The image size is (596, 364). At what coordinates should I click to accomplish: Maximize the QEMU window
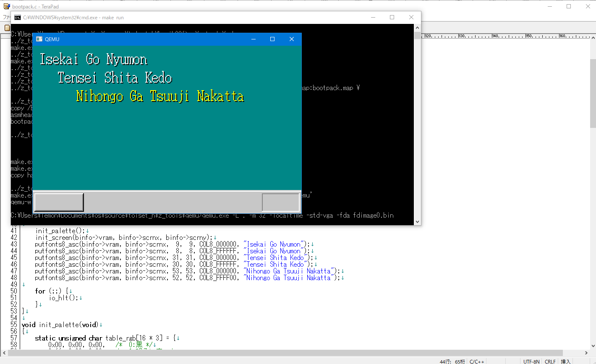pyautogui.click(x=272, y=39)
